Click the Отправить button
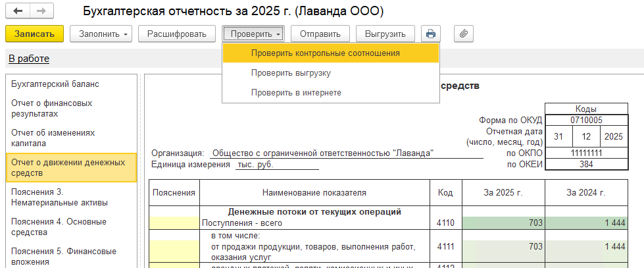 320,34
